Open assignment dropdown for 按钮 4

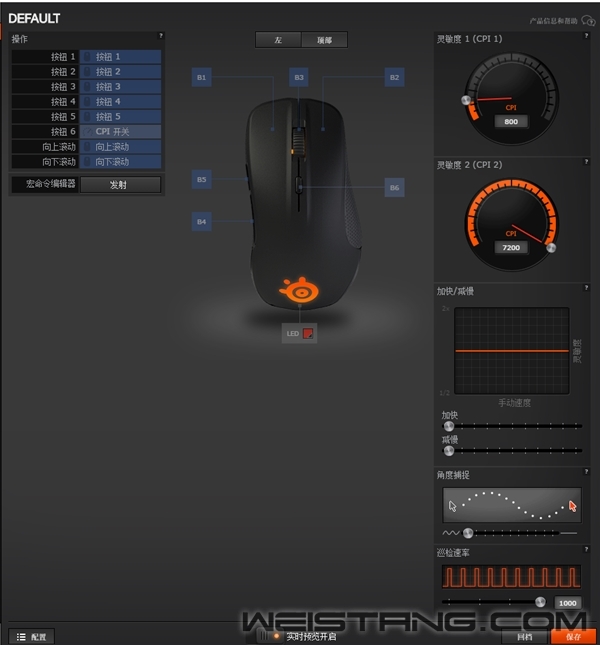(x=120, y=102)
